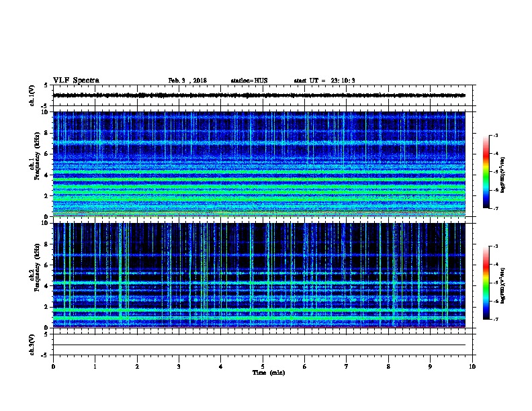Image resolution: width=532 pixels, height=411 pixels.
Task: Click time axis tick label "2"
Action: 137,367
